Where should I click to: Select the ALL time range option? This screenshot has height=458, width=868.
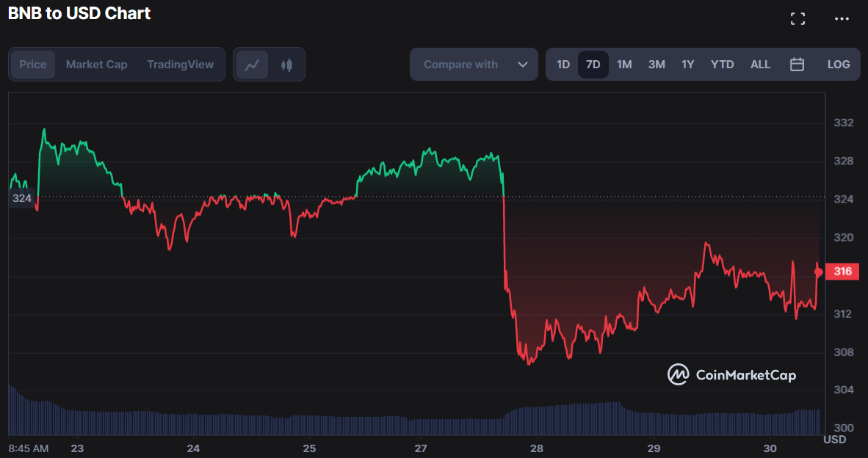760,64
